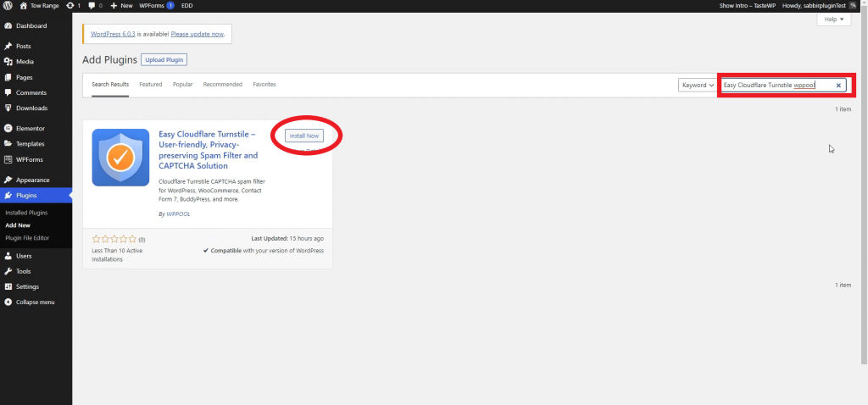This screenshot has width=868, height=405.
Task: Open the comments bubble in admin bar
Action: click(x=95, y=6)
